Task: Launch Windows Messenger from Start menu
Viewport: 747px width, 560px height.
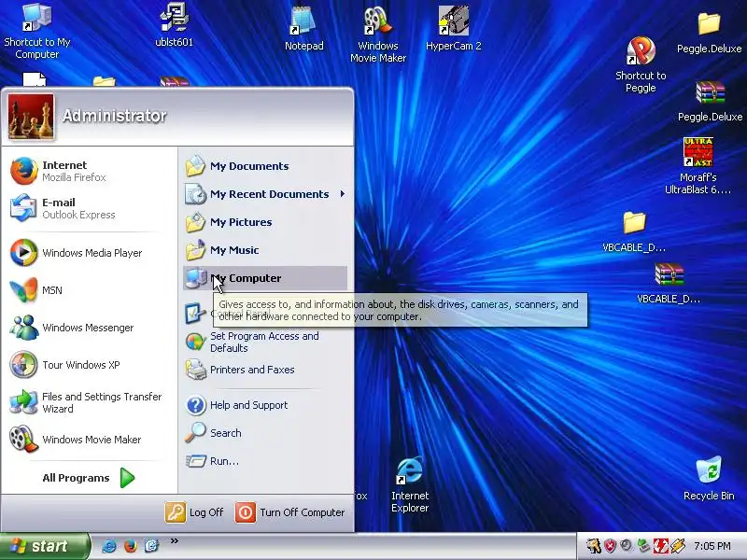Action: 88,328
